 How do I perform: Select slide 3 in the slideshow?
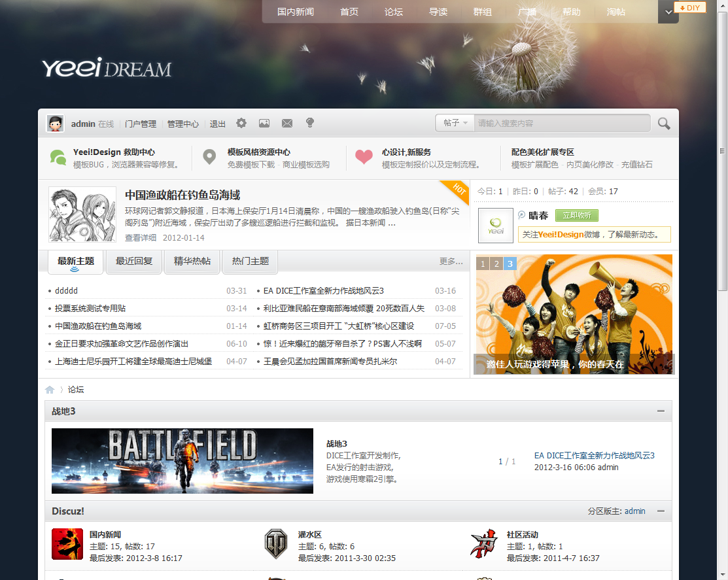pos(510,264)
